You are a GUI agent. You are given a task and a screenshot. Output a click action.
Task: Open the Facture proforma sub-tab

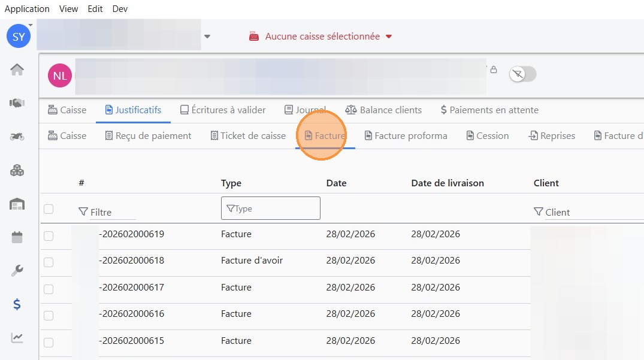pos(406,136)
